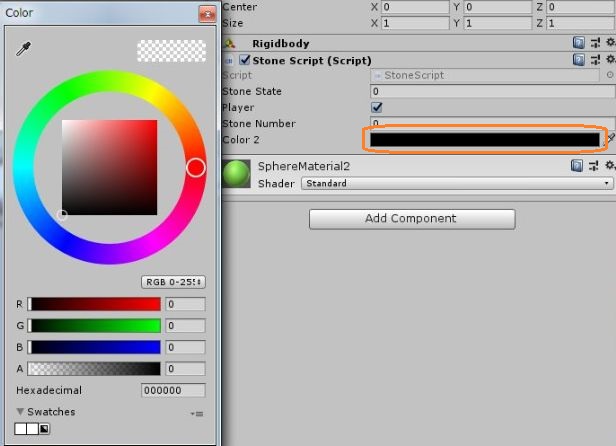The height and width of the screenshot is (446, 616).
Task: Click SphereMaterial2 help icon
Action: tap(579, 166)
